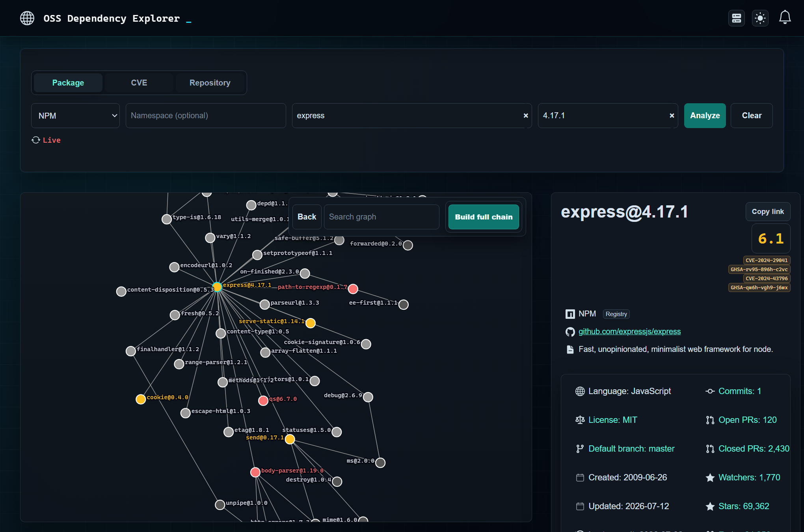Open the GHSA-qw6h-vgh9-j6wx badge
This screenshot has width=804, height=532.
[759, 287]
